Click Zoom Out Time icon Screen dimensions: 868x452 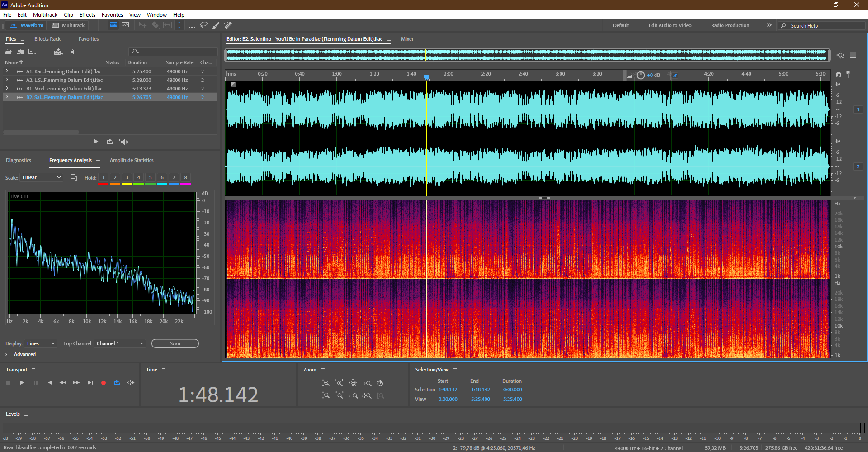pyautogui.click(x=340, y=395)
